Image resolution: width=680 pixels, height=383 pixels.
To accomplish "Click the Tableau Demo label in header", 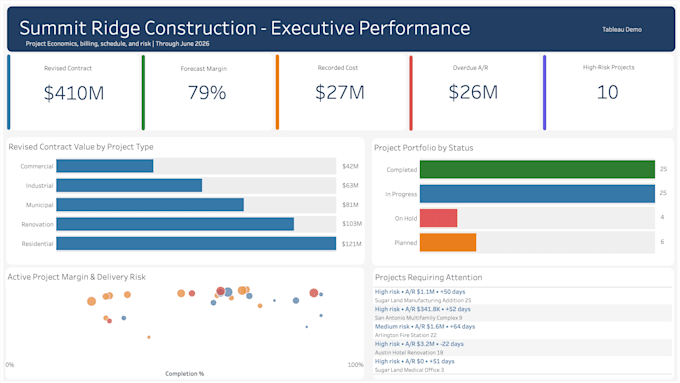I will pos(622,29).
